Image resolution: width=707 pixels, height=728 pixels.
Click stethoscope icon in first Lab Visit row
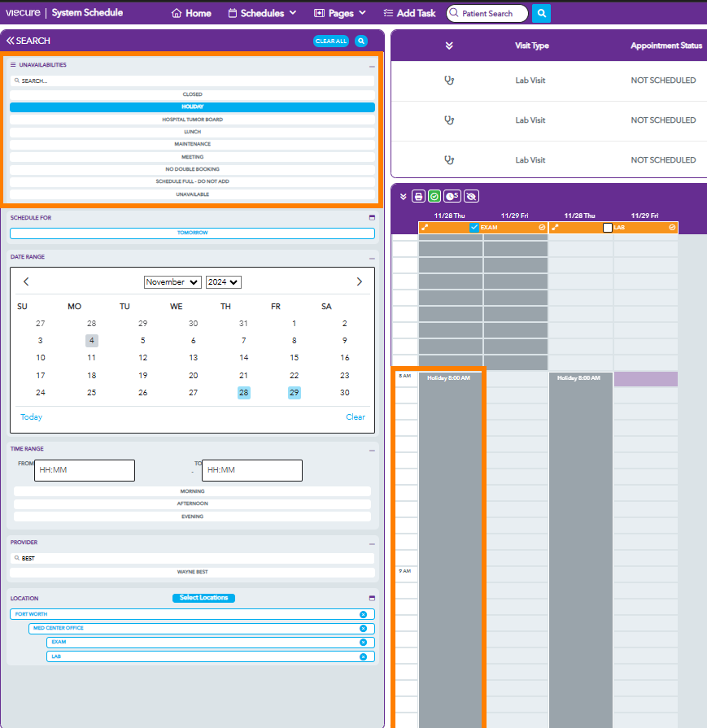tap(449, 81)
